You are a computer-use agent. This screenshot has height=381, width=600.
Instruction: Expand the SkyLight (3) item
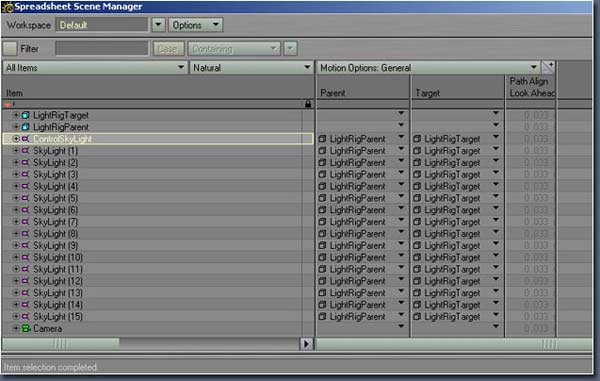16,174
